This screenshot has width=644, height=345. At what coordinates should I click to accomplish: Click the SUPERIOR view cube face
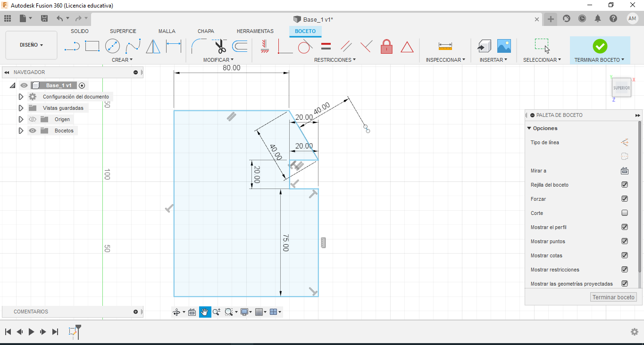[x=621, y=88]
